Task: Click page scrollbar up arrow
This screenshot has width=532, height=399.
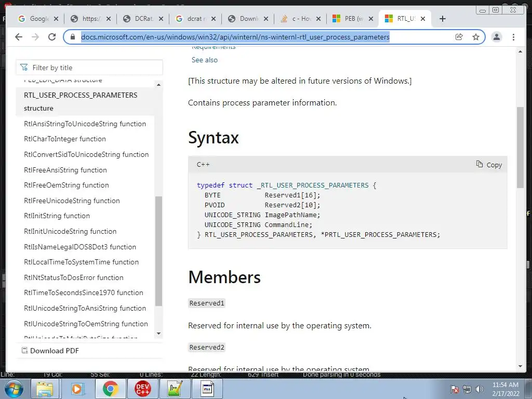Action: 520,51
